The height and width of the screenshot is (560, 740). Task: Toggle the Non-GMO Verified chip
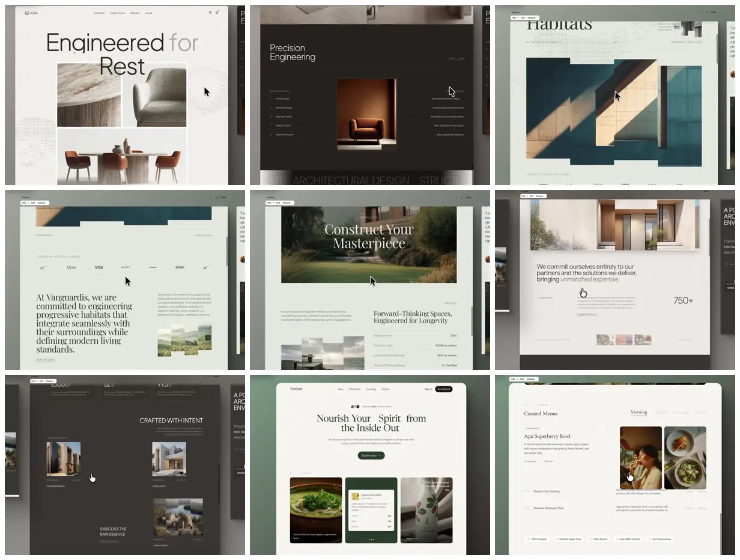click(629, 539)
